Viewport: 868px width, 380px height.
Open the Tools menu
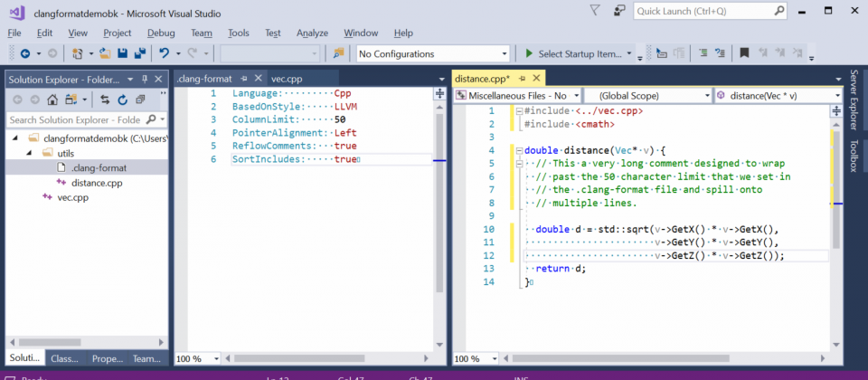point(239,33)
